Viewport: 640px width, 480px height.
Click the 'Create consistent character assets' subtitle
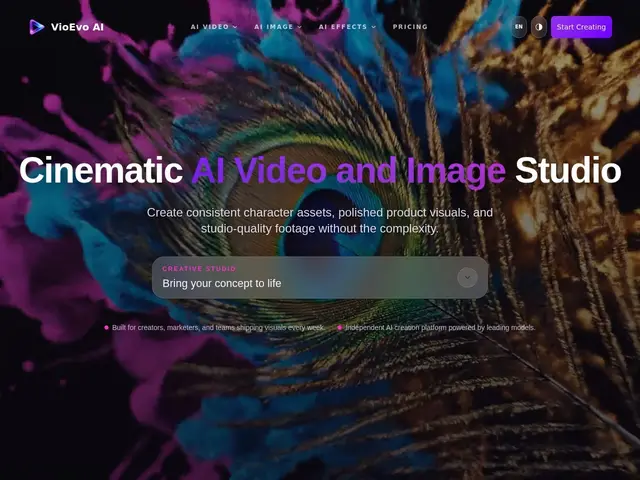pos(320,220)
